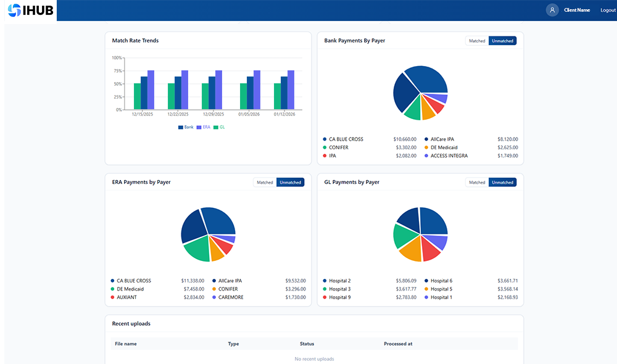Click the IHUB logo icon
617x364 pixels.
(14, 10)
